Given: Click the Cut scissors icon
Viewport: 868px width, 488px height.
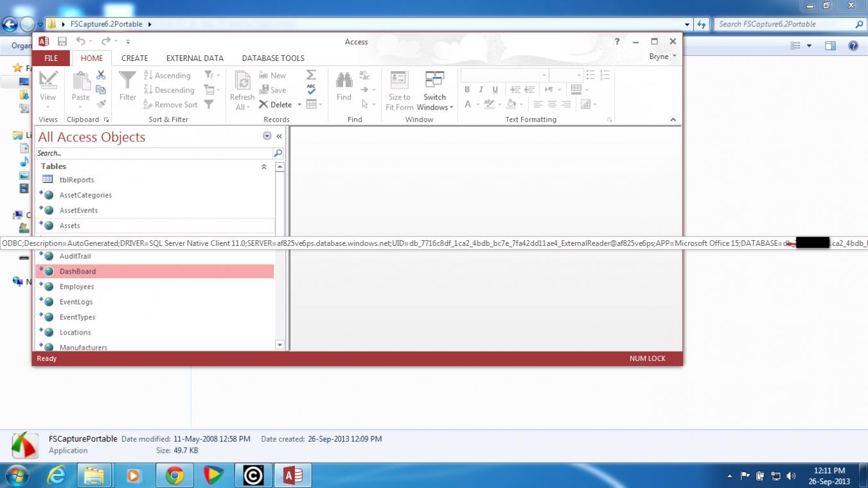Looking at the screenshot, I should click(101, 75).
